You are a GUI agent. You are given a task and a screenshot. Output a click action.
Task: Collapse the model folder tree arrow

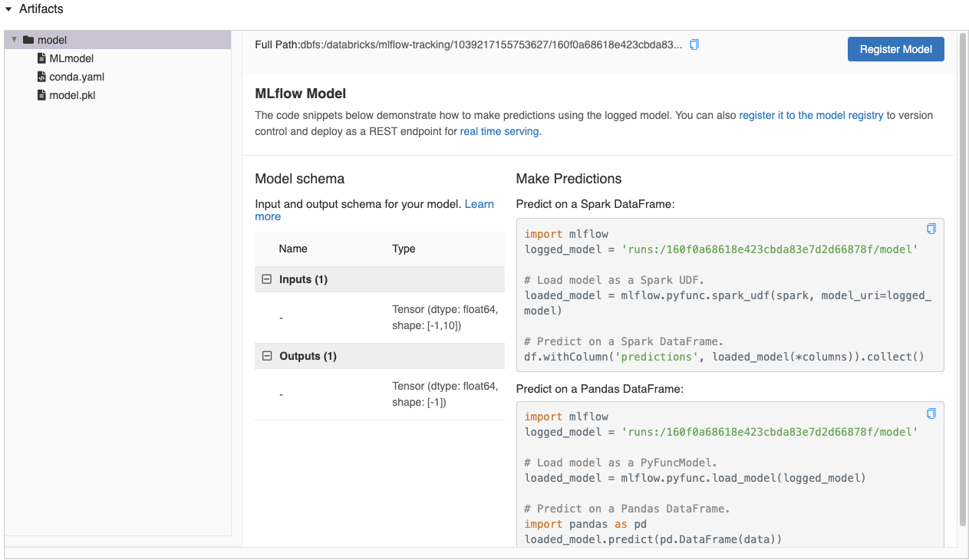point(14,40)
